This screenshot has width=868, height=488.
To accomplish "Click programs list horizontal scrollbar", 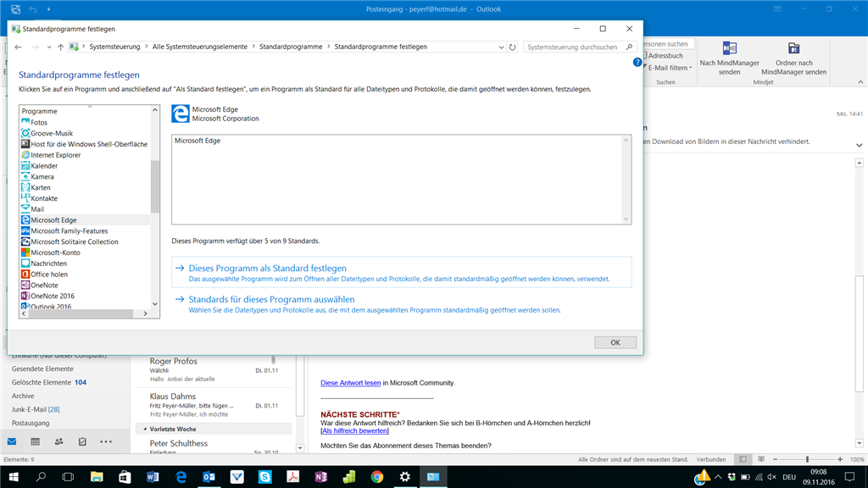I will (81, 313).
